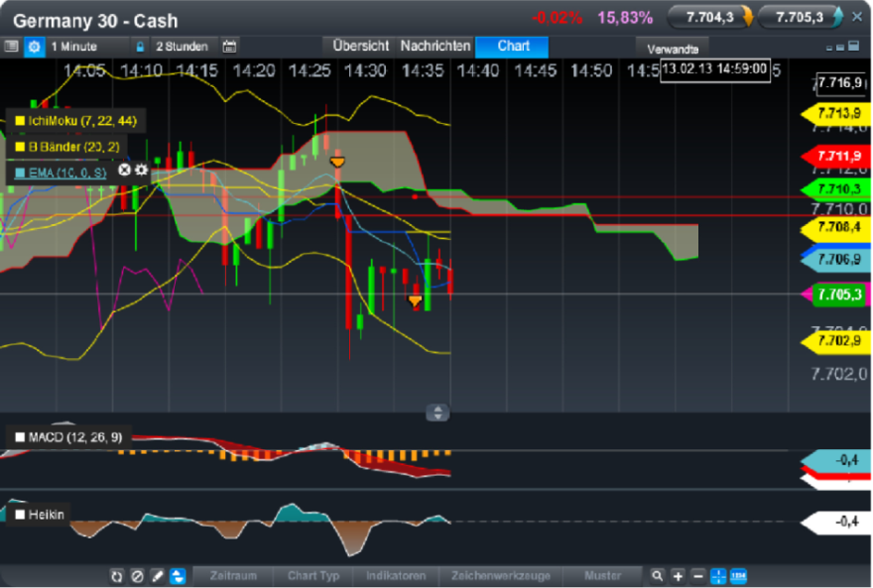This screenshot has width=873, height=588.
Task: Open the Zeitraum menu
Action: tap(233, 576)
